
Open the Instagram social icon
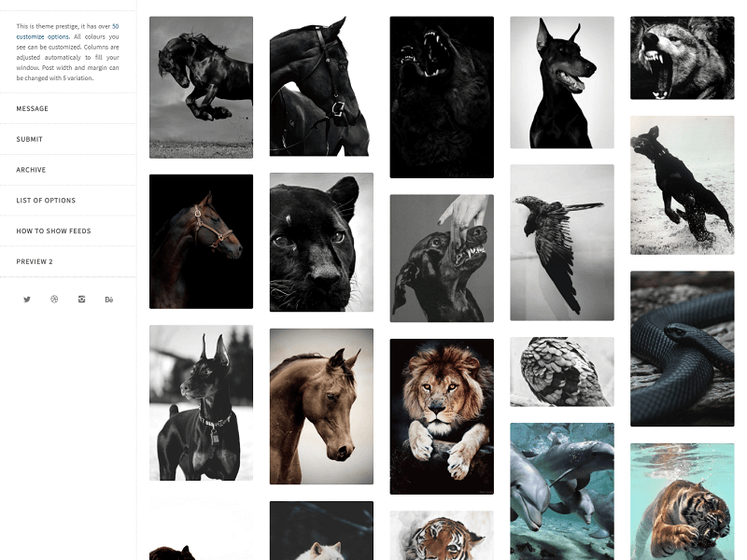pos(82,300)
